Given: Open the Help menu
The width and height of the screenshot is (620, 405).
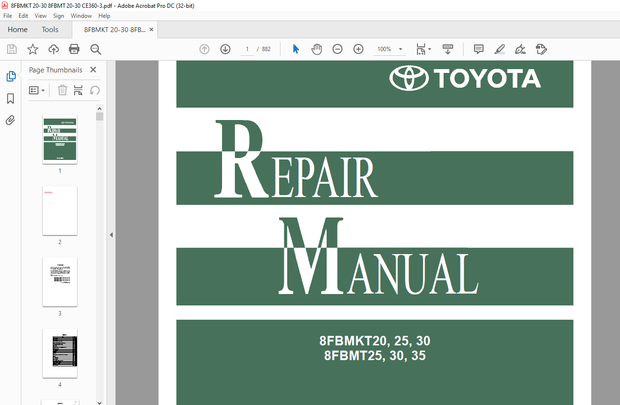Looking at the screenshot, I should tap(104, 16).
